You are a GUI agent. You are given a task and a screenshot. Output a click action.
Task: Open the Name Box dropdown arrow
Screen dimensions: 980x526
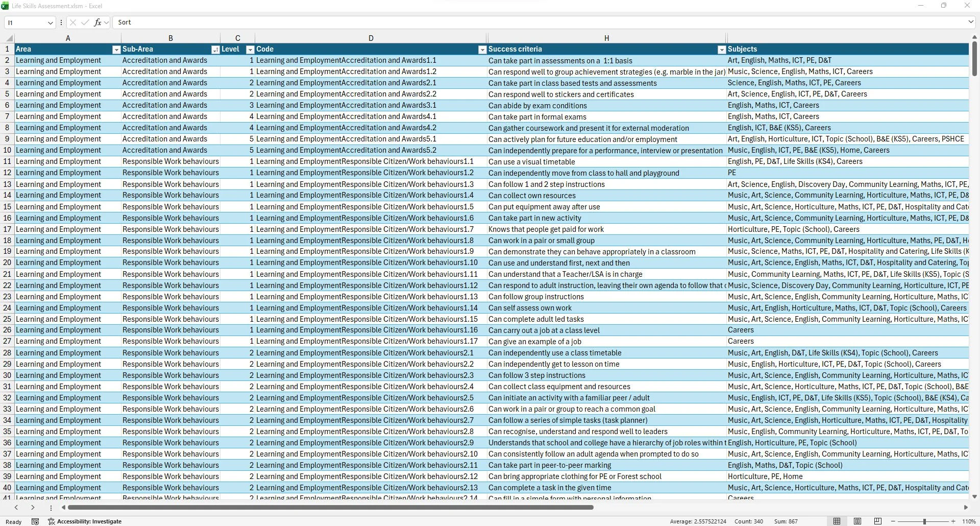pyautogui.click(x=50, y=22)
